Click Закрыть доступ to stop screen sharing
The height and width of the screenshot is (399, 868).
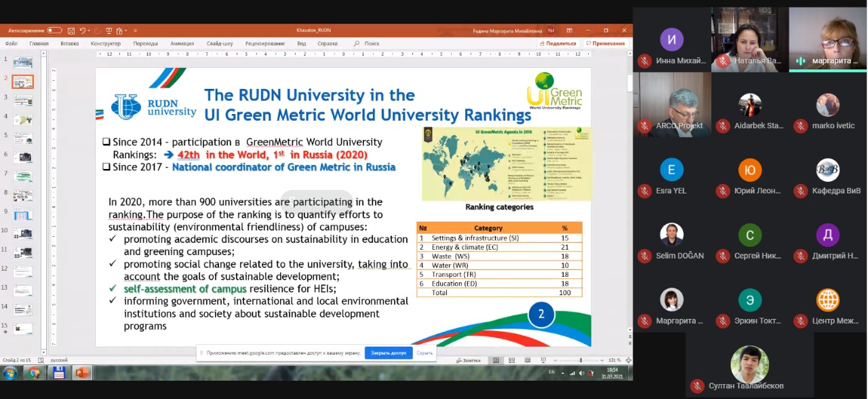click(389, 353)
